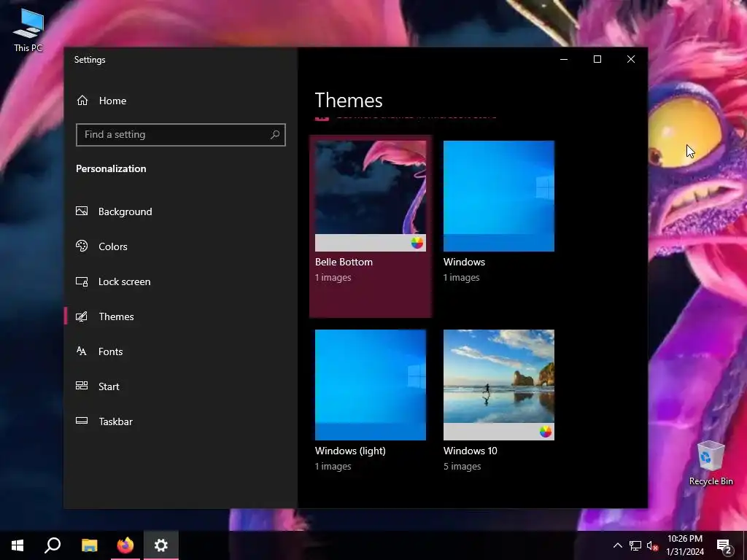Apply the Belle Bottom theme thumbnail
Screen dimensions: 747x560
pyautogui.click(x=370, y=195)
